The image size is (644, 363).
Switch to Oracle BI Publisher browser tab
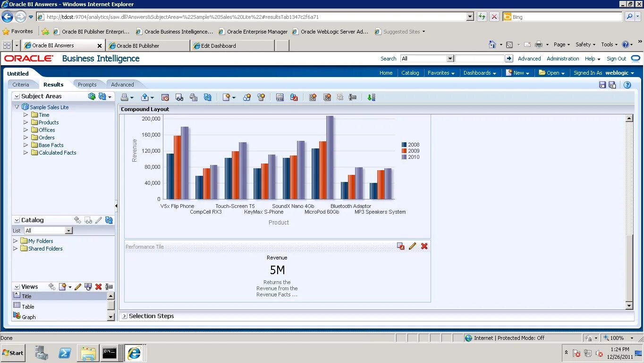[x=148, y=46]
